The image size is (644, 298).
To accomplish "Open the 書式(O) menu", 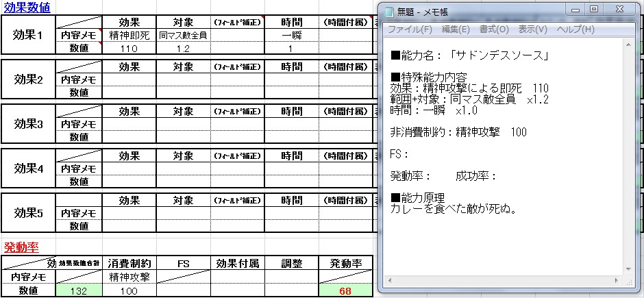I will pos(494,29).
